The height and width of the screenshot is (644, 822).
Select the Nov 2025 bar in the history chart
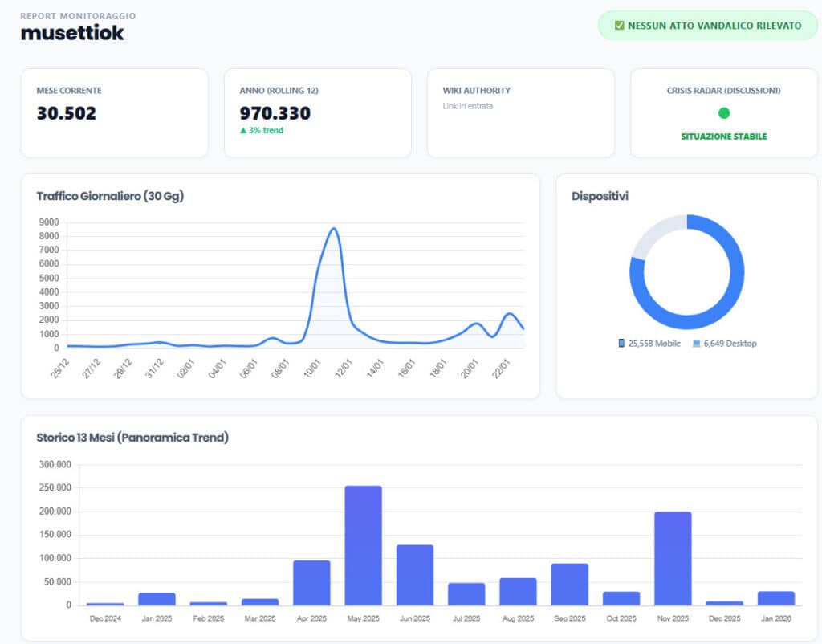(673, 558)
